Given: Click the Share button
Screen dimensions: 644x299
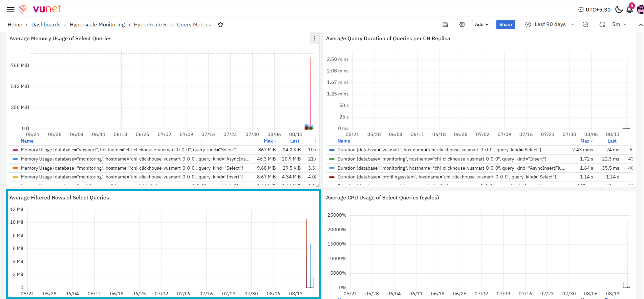Looking at the screenshot, I should (x=506, y=24).
